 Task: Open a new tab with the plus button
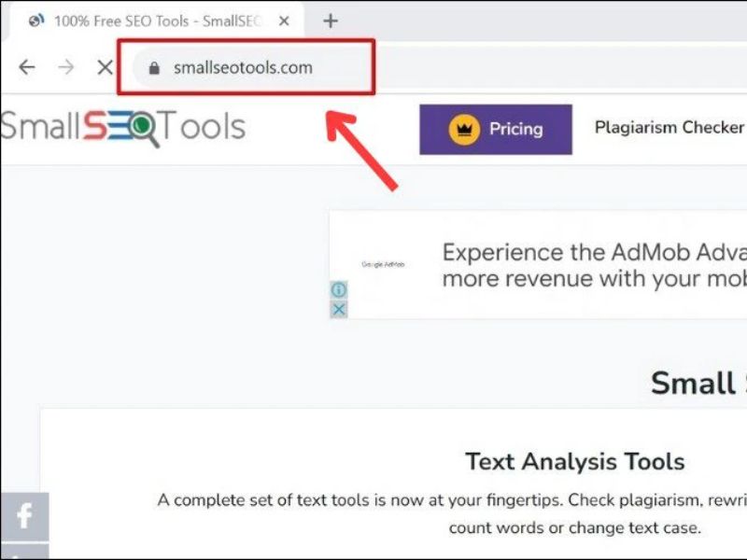click(331, 19)
